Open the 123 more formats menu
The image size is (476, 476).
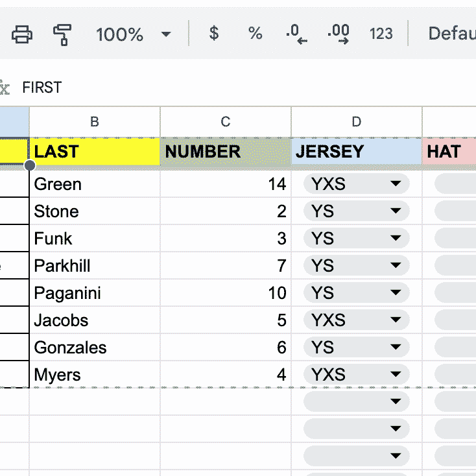coord(381,34)
